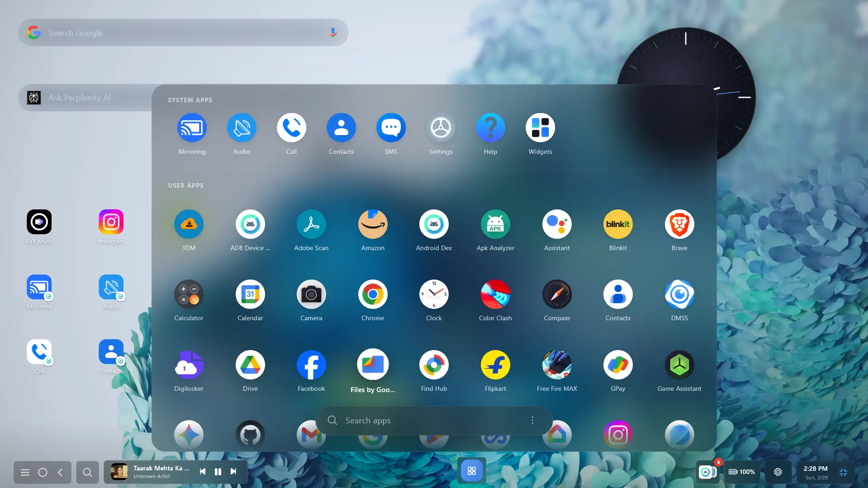Screen dimensions: 868x488
Task: Open the Mirroring system app in the drawer
Action: click(192, 128)
